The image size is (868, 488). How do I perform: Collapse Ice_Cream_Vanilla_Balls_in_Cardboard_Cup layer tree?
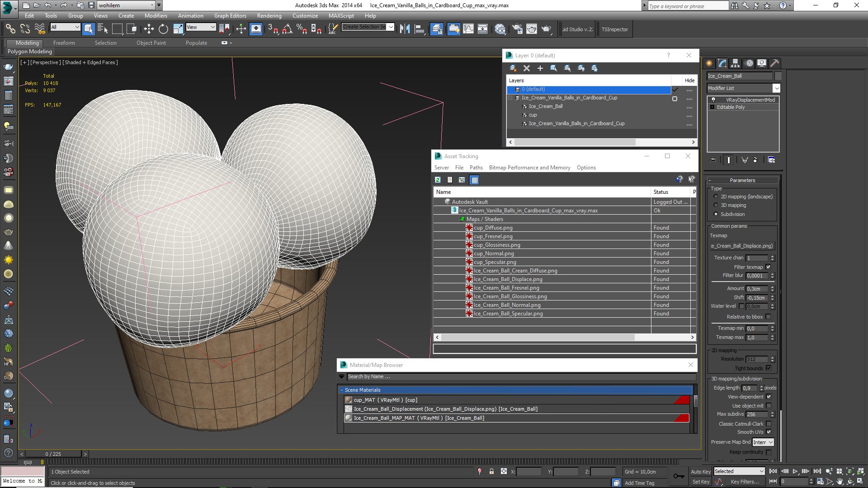pyautogui.click(x=510, y=98)
